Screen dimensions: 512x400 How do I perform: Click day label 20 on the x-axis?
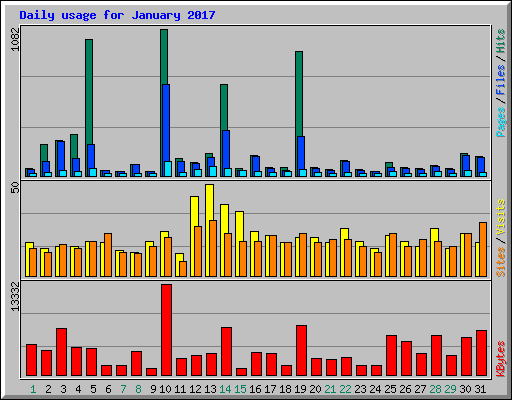[315, 389]
